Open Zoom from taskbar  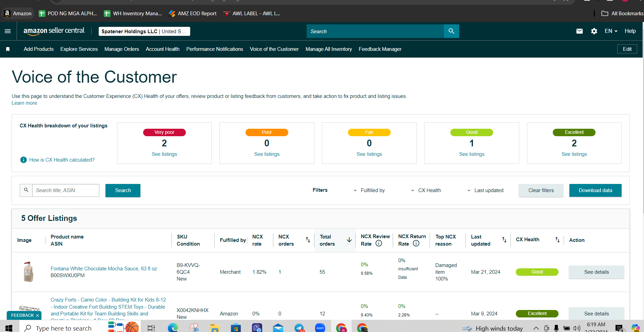320,328
